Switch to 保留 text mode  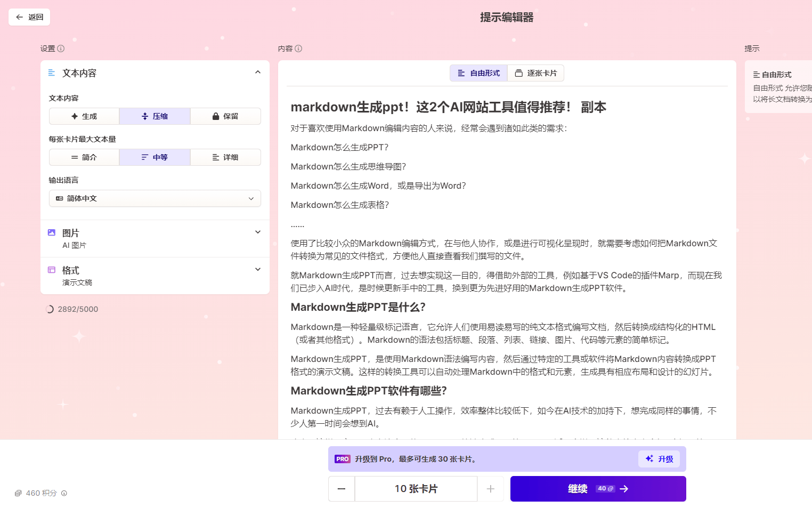click(x=225, y=116)
